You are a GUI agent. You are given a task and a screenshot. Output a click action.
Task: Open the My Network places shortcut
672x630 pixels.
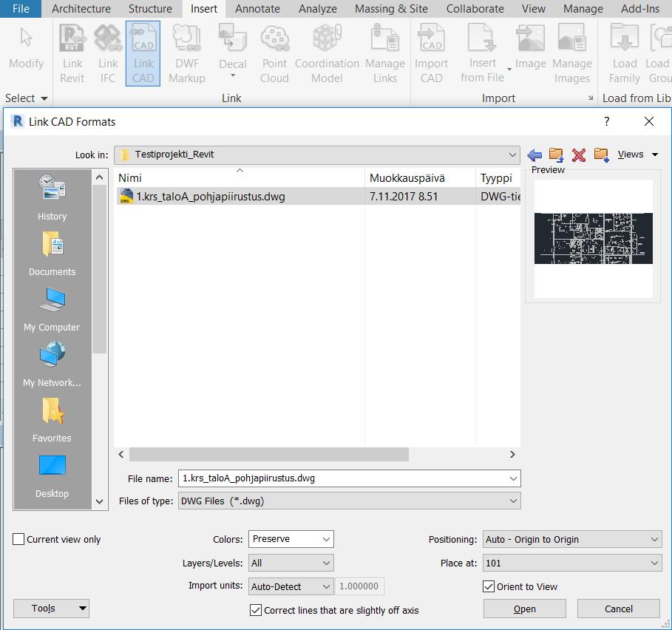click(52, 365)
